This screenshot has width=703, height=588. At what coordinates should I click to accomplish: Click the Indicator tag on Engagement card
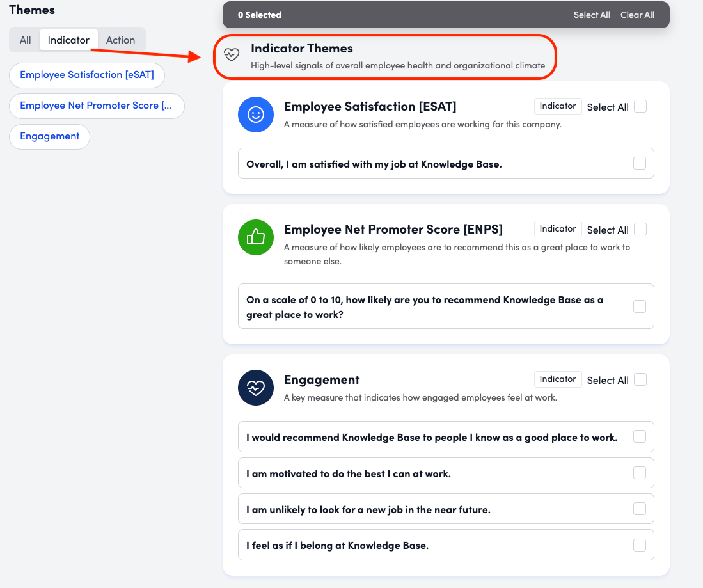point(558,379)
